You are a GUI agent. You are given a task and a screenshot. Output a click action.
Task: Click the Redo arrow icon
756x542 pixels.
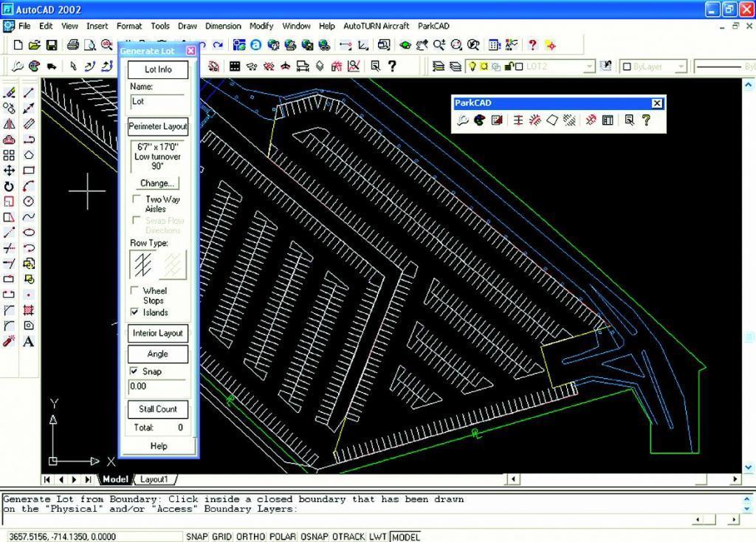coord(218,45)
